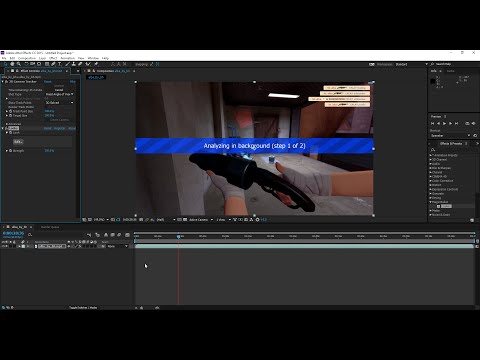Toggle loop option in Preview panel
Screen dimensions: 480x360
tap(467, 123)
